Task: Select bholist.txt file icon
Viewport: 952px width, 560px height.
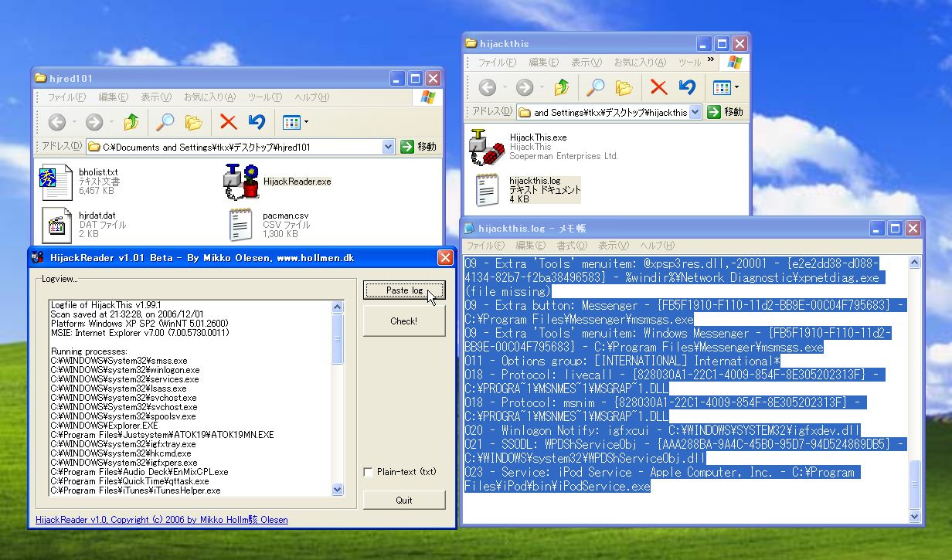Action: (x=56, y=182)
